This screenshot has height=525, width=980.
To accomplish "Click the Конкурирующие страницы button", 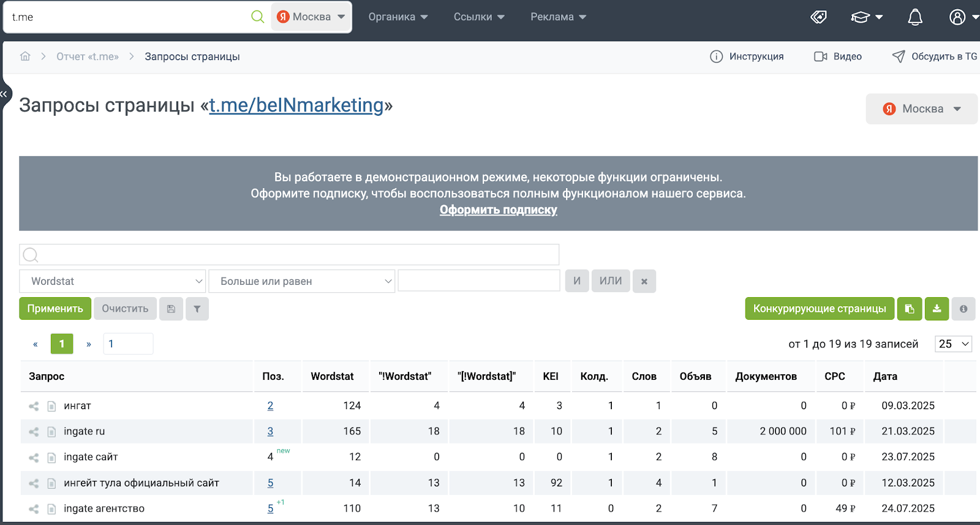I will (x=820, y=309).
